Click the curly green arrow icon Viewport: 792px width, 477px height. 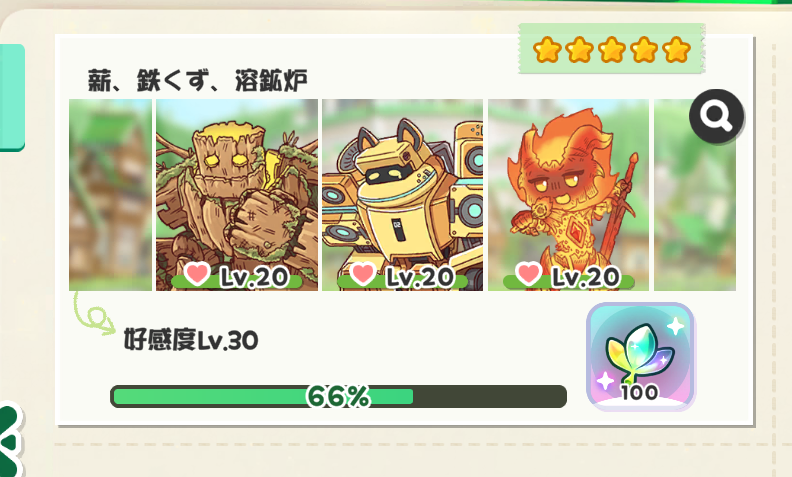(94, 313)
